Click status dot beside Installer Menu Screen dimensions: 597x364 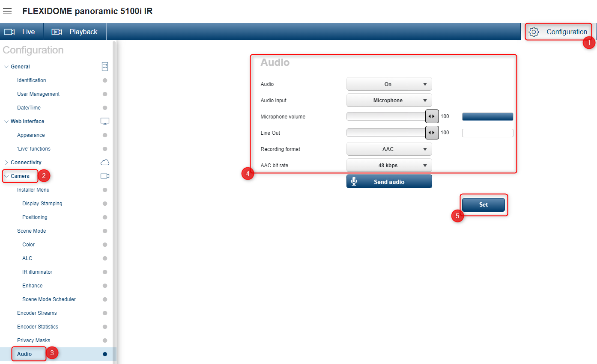click(105, 189)
